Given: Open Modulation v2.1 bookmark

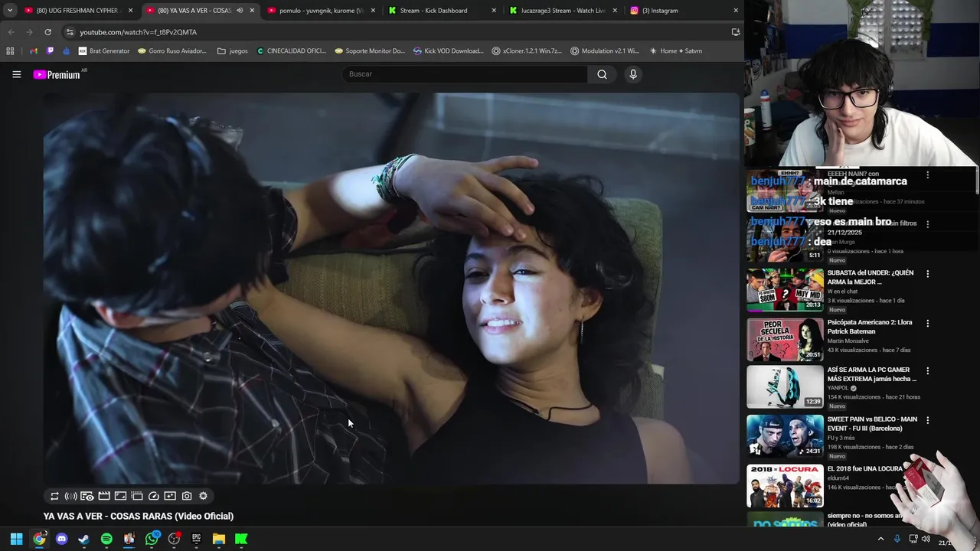Looking at the screenshot, I should [605, 51].
